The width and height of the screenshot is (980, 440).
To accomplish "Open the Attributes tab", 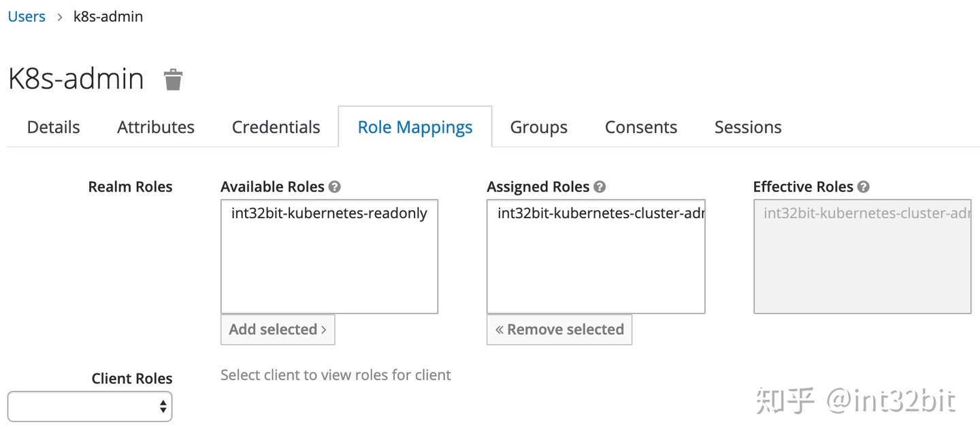I will click(156, 127).
